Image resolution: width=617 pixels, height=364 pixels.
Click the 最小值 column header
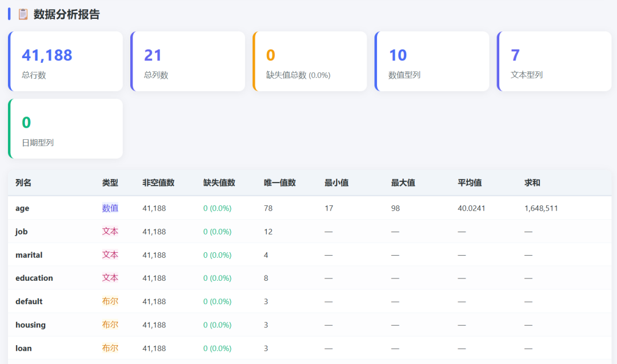pos(336,183)
